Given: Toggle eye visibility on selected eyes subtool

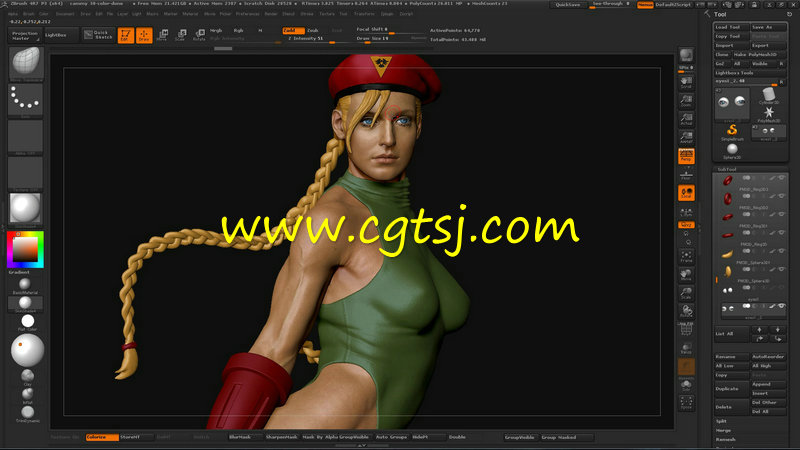Looking at the screenshot, I should (781, 306).
